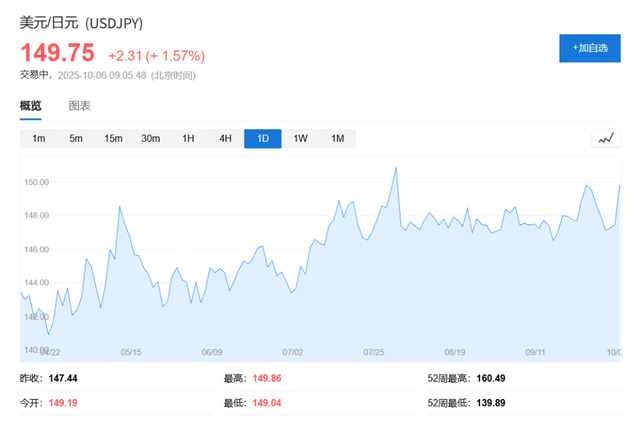Open the line chart style icon
This screenshot has height=429, width=640.
[605, 138]
